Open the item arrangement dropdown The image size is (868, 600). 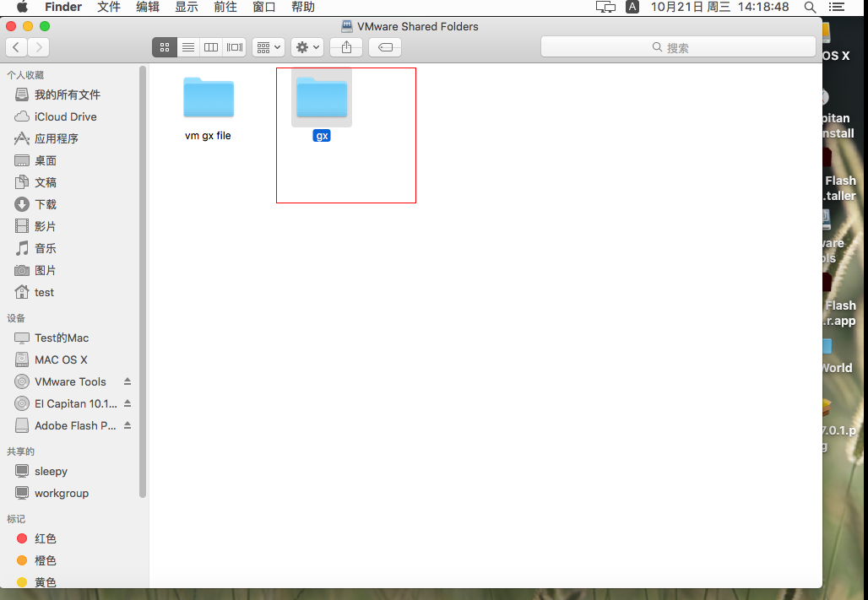coord(269,47)
